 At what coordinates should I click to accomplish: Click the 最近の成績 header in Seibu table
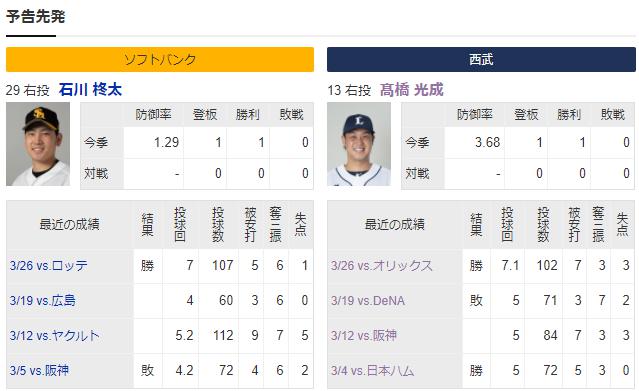pyautogui.click(x=394, y=225)
